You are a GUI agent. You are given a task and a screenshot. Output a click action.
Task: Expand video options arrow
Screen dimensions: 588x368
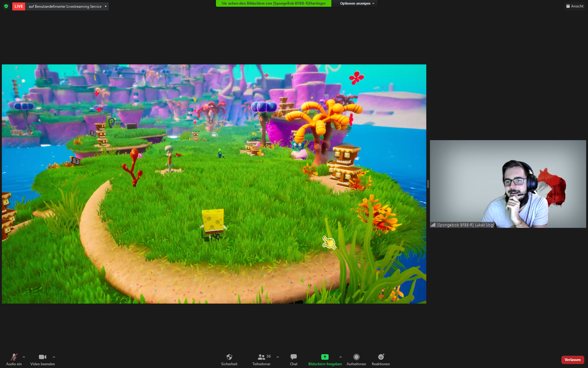click(x=54, y=357)
